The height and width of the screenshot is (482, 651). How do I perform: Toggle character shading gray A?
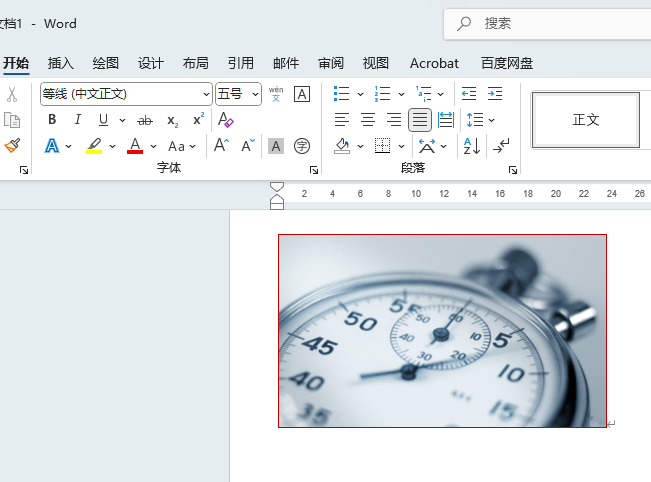pyautogui.click(x=276, y=146)
